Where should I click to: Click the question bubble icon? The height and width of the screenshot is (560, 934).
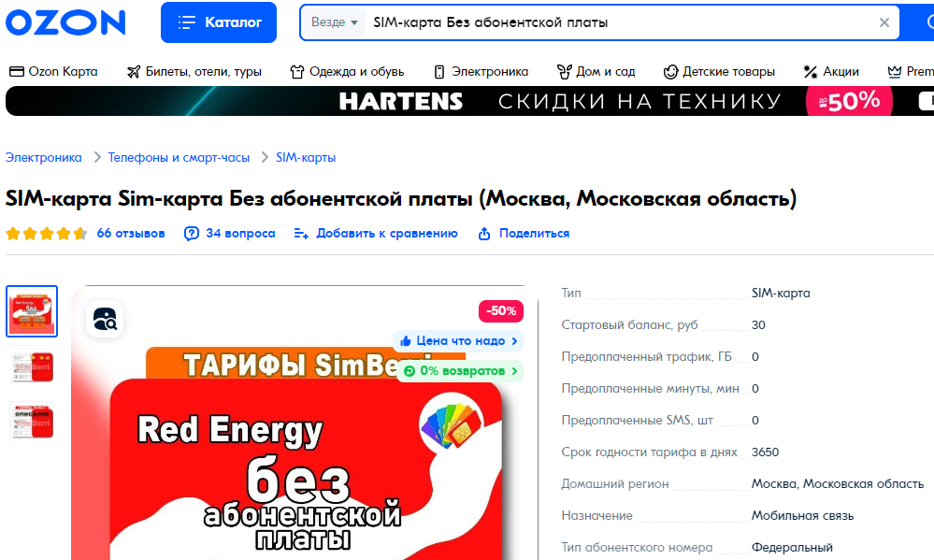192,234
